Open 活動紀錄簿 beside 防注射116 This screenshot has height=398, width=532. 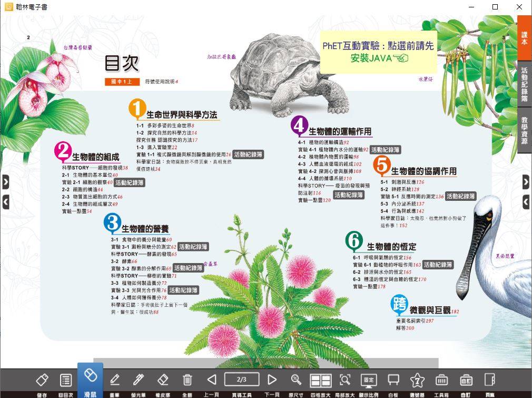point(349,195)
